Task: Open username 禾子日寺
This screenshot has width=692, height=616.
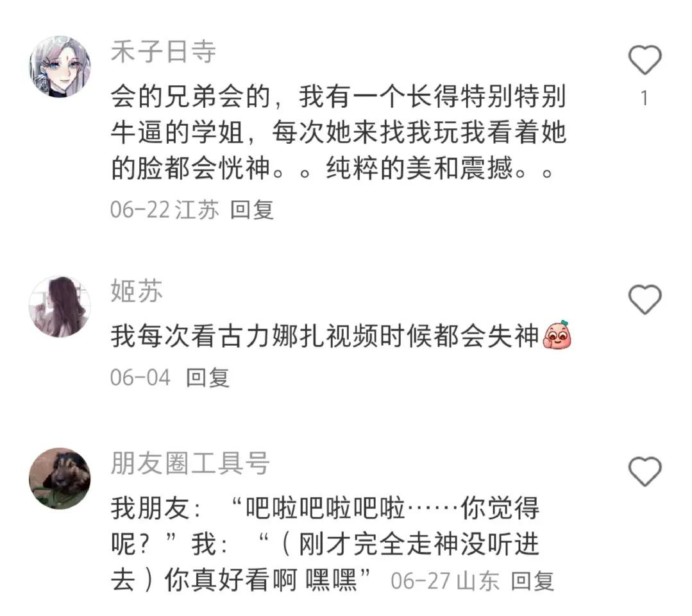Action: (x=163, y=52)
